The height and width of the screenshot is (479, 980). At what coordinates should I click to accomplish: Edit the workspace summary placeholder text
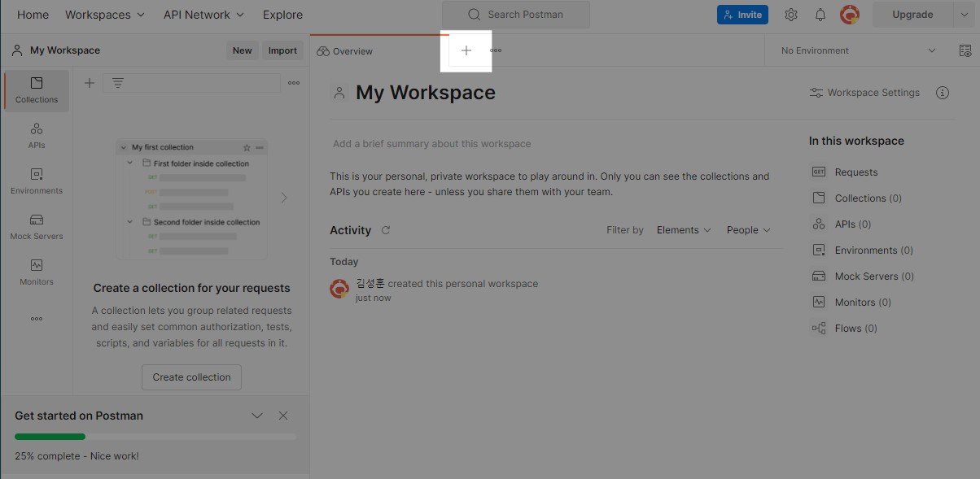point(431,144)
